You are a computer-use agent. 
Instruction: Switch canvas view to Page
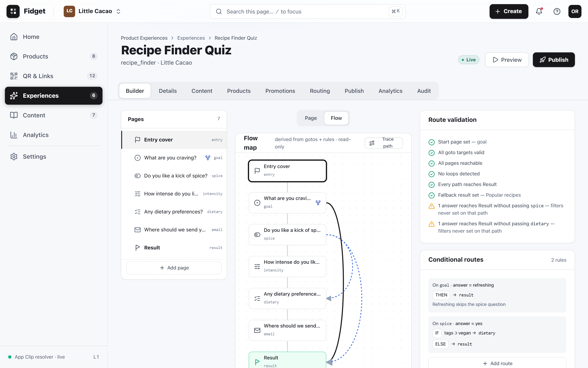click(x=311, y=118)
